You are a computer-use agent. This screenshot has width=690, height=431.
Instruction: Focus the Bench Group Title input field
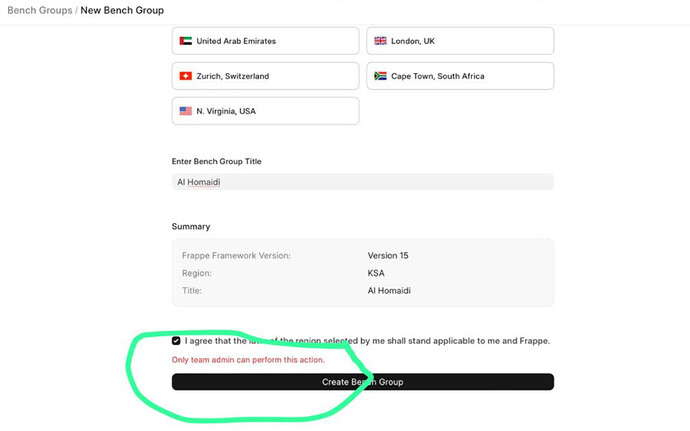362,182
